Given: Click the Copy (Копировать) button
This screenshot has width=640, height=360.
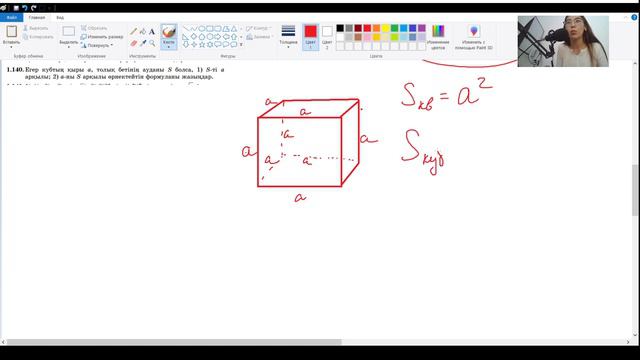Looking at the screenshot, I should (38, 37).
